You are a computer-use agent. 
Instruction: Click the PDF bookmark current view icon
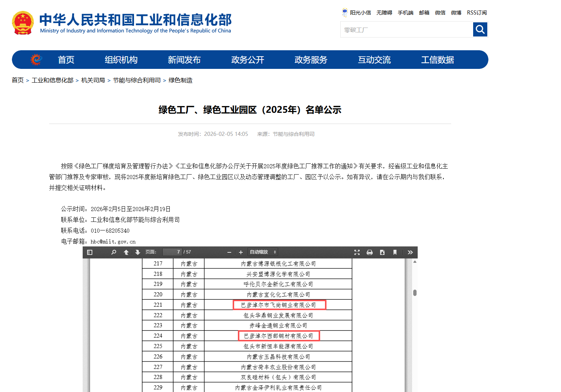tap(395, 252)
